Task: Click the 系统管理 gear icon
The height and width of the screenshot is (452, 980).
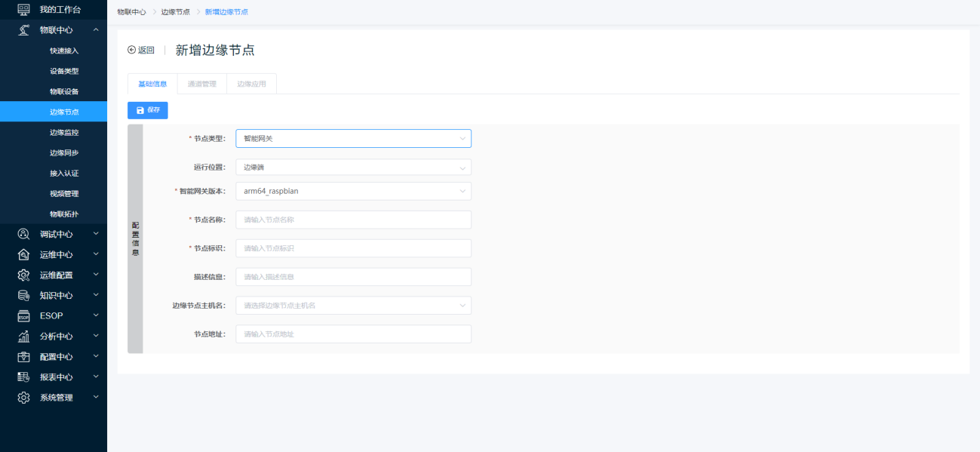Action: (x=23, y=397)
